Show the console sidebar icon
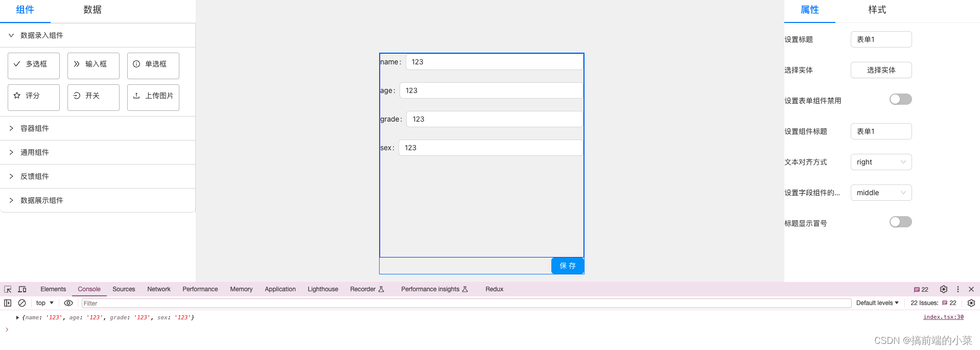Viewport: 980px width, 350px height. point(8,303)
